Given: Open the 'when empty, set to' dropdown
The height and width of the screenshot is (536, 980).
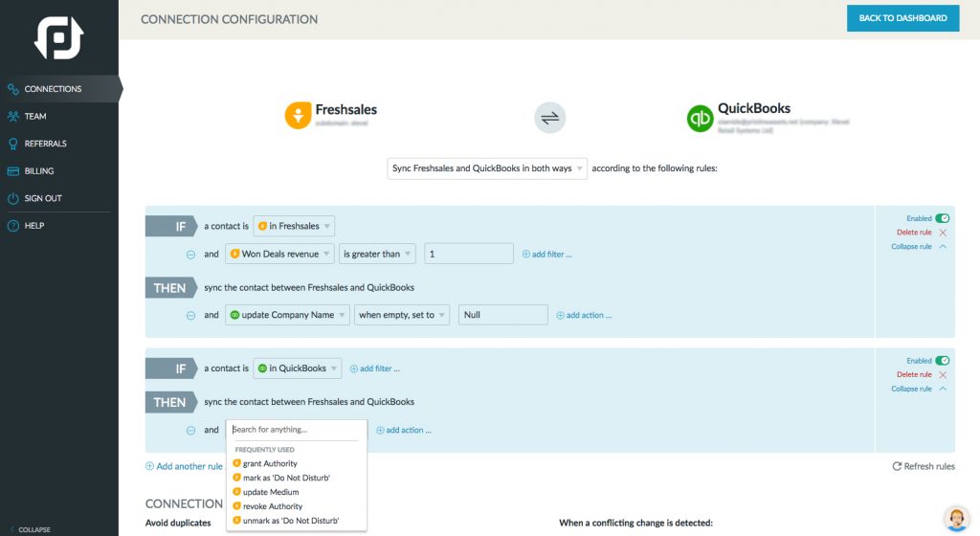Looking at the screenshot, I should click(x=401, y=315).
